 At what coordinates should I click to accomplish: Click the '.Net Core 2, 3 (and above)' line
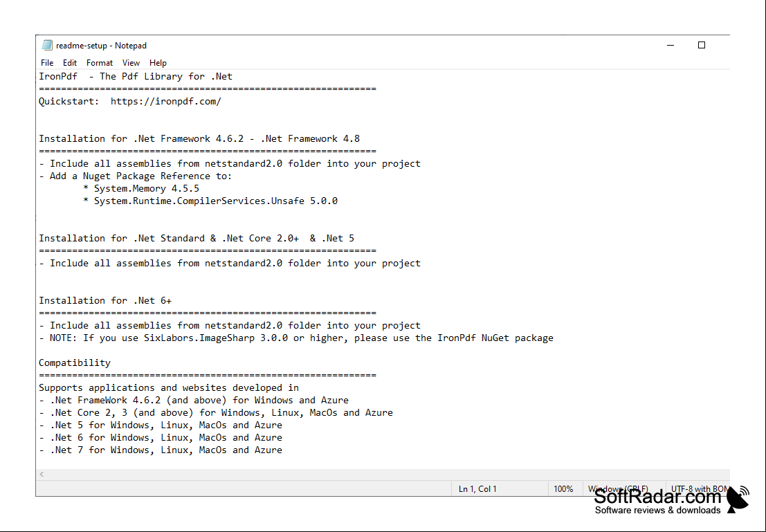[x=216, y=412]
